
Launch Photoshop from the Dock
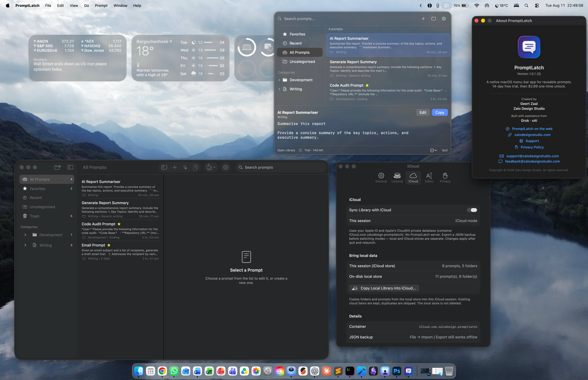tap(397, 371)
